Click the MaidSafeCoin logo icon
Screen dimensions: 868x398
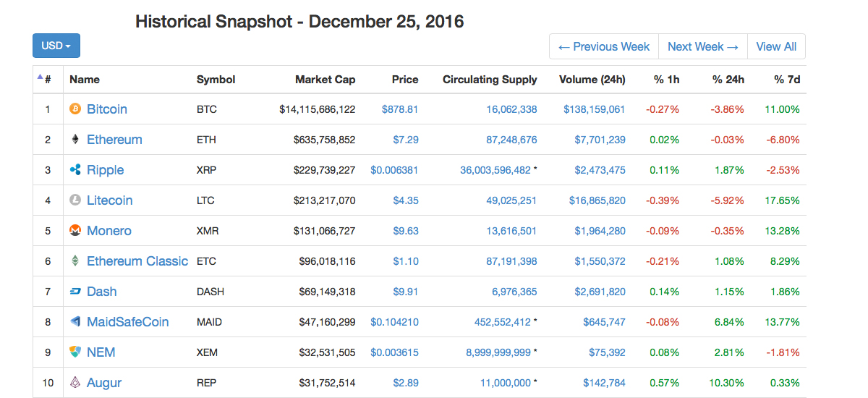75,322
